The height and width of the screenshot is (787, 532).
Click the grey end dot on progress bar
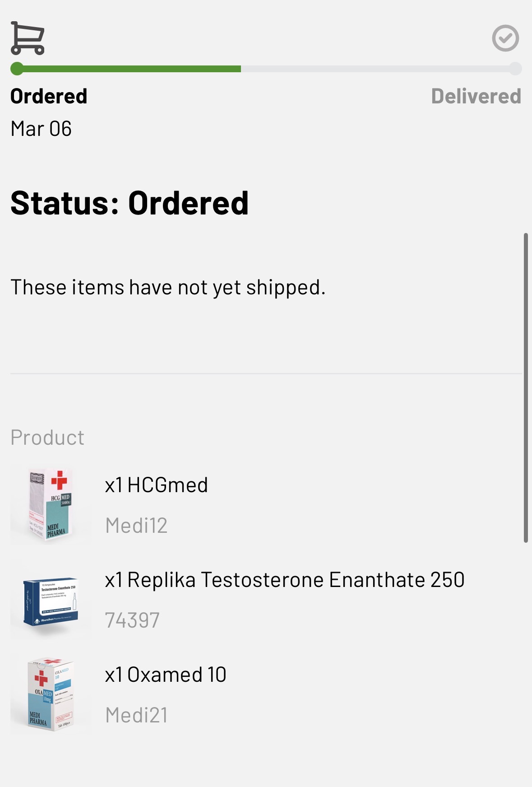click(515, 69)
